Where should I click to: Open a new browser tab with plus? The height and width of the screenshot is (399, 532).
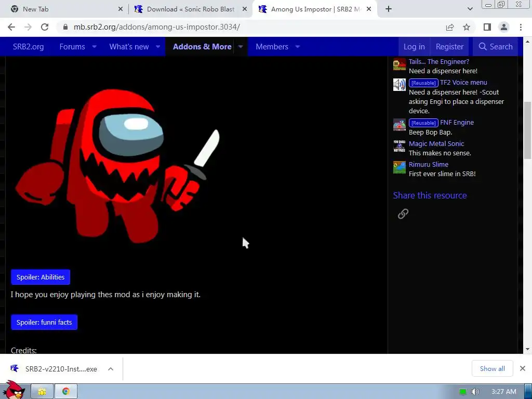click(389, 9)
